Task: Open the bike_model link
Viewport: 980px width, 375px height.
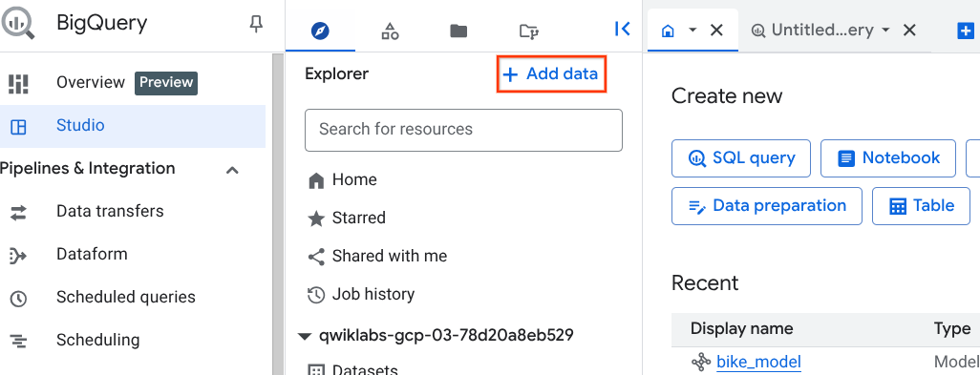Action: pyautogui.click(x=758, y=362)
